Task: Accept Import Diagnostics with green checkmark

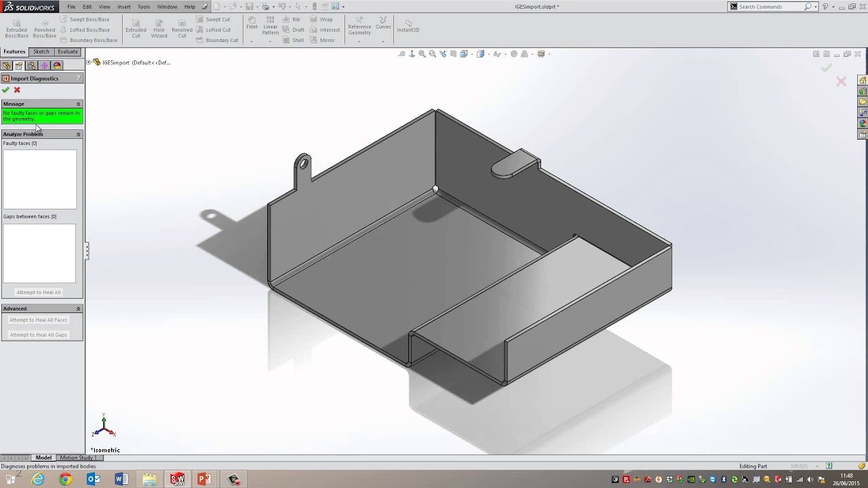Action: tap(5, 89)
